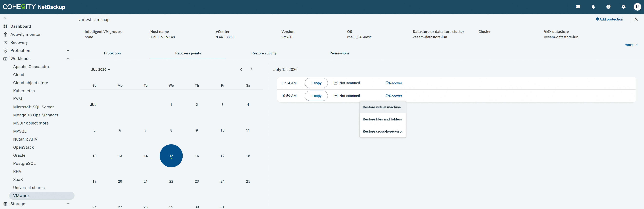Open the user profile avatar R
The height and width of the screenshot is (209, 644).
(637, 7)
